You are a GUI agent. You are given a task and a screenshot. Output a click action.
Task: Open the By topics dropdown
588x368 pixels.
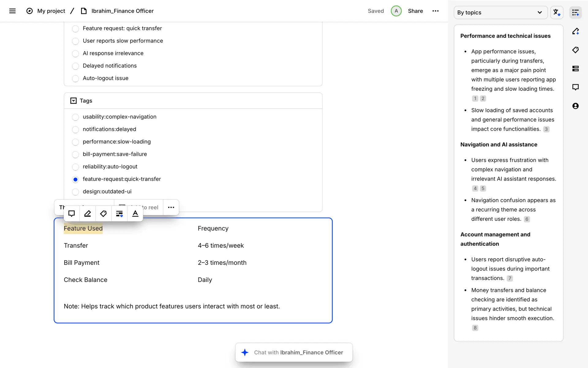point(500,13)
